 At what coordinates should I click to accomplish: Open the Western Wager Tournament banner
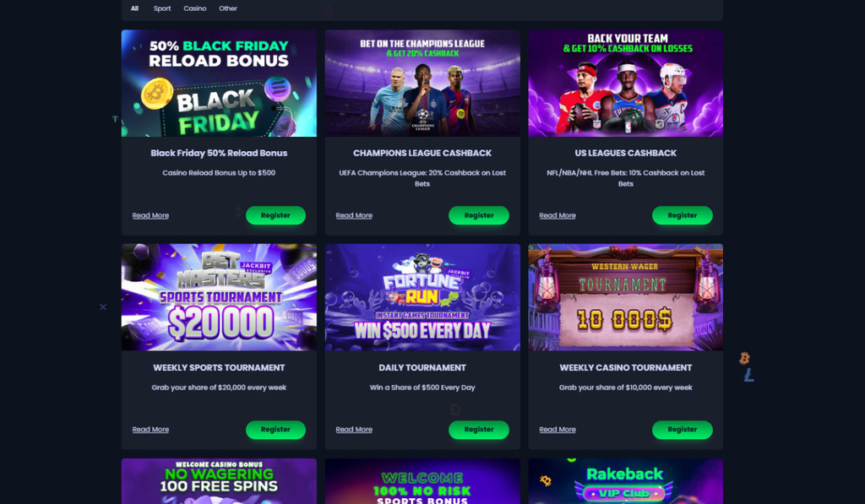click(626, 297)
